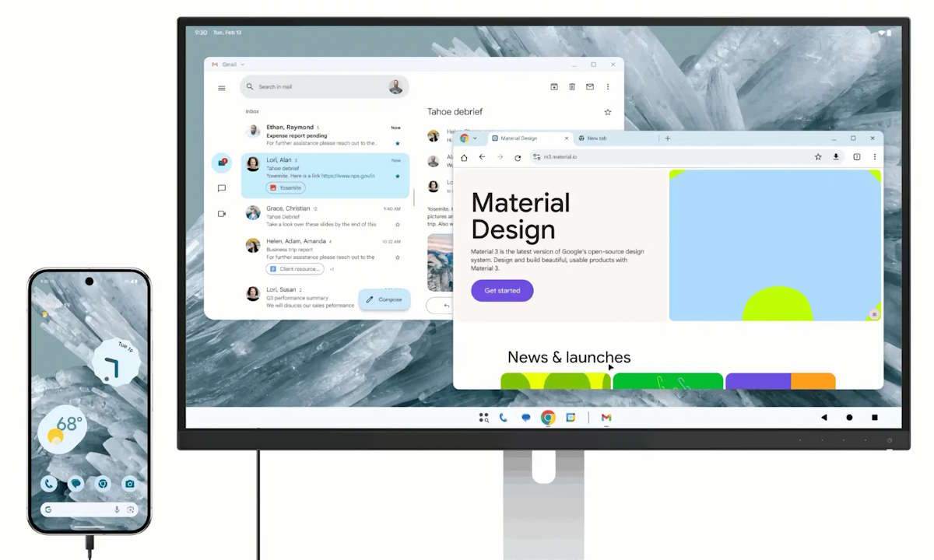
Task: Reload the Material Design page in Chrome
Action: [518, 157]
